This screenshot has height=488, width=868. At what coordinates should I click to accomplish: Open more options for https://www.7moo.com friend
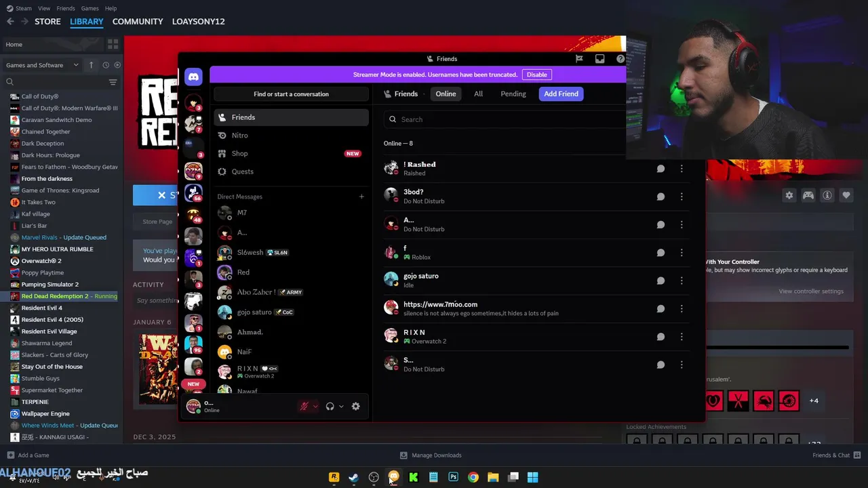coord(682,308)
